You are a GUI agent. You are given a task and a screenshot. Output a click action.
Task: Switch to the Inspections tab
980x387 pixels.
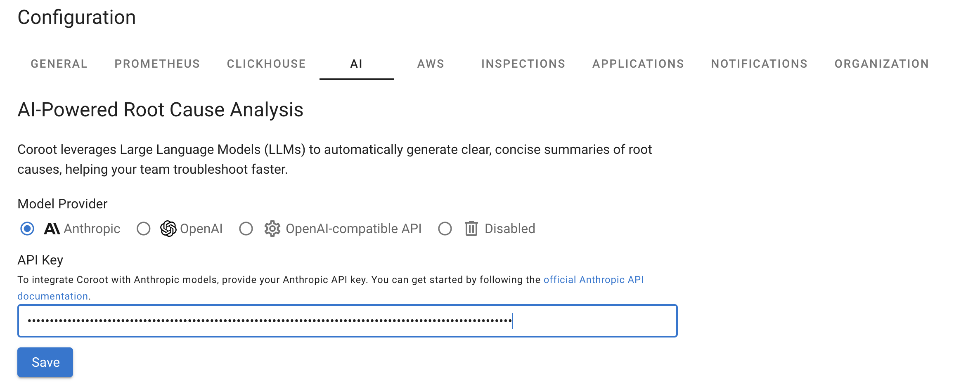(x=523, y=64)
